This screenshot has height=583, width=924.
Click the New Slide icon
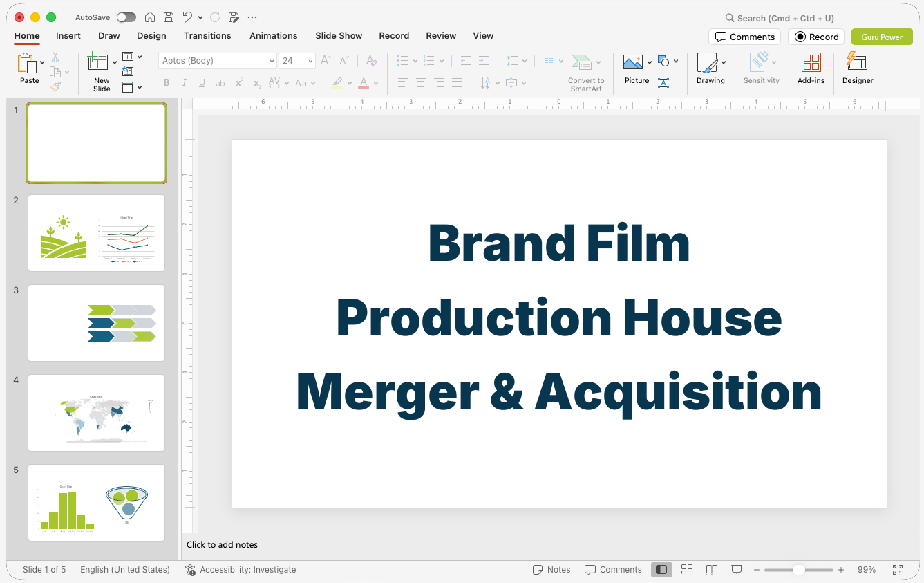(x=98, y=62)
